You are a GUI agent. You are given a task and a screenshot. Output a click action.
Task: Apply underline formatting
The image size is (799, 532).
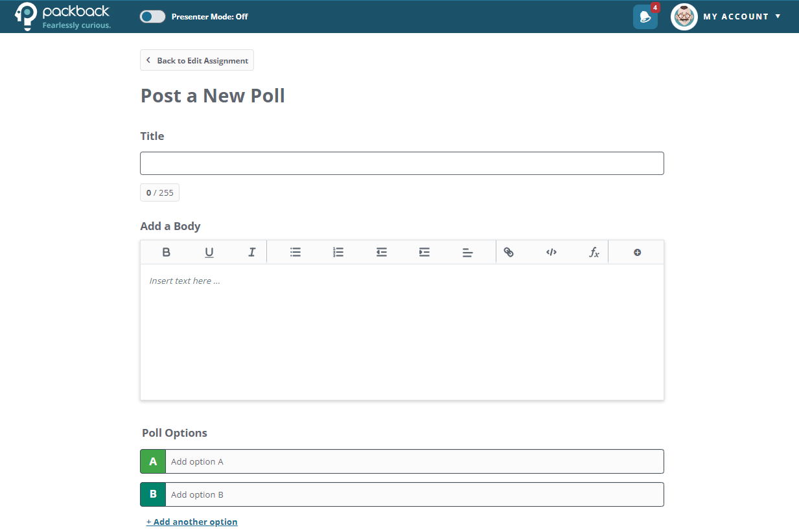[x=209, y=252]
